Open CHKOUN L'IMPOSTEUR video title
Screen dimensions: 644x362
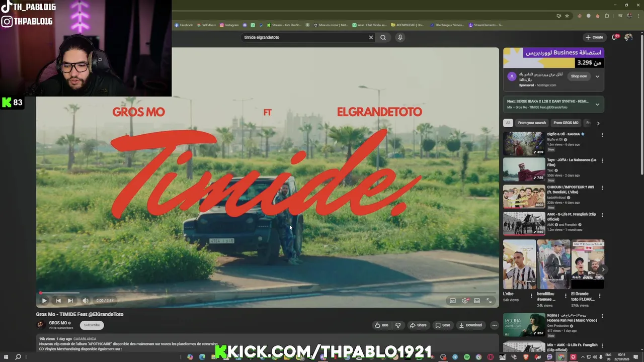[x=571, y=190]
